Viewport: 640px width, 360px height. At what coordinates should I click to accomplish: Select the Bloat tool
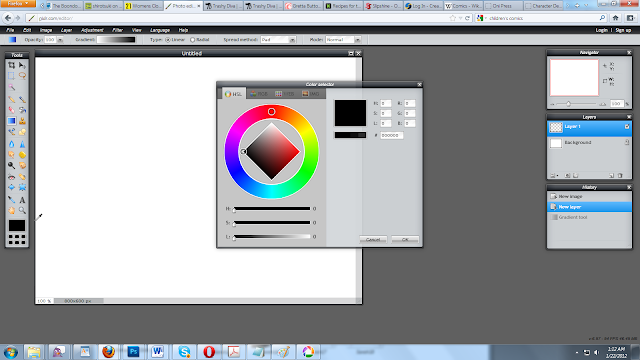pyautogui.click(x=11, y=187)
